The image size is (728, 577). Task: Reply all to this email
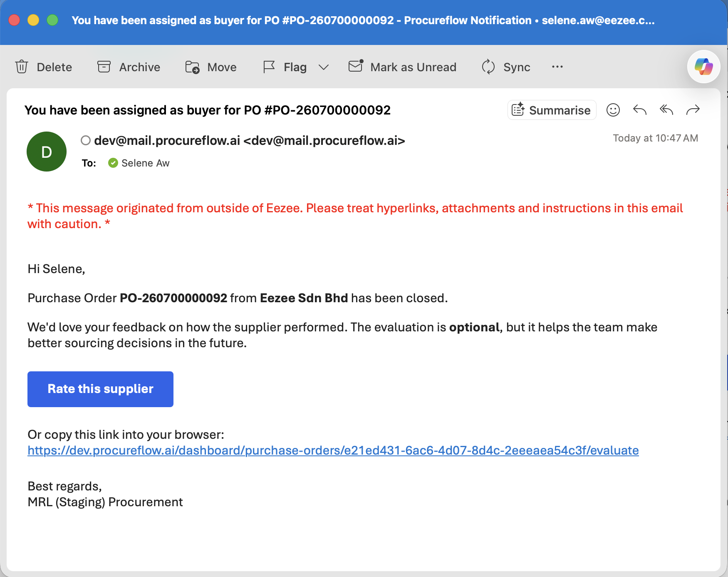click(666, 110)
